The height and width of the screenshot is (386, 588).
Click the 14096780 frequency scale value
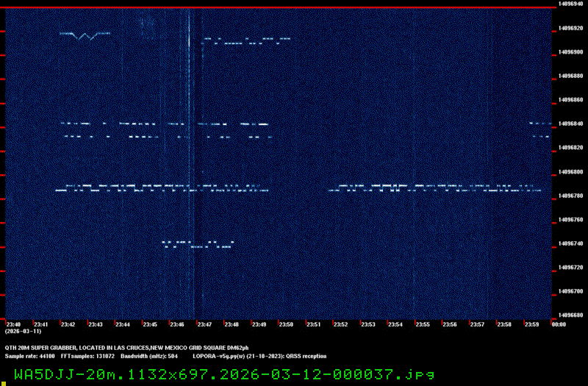pyautogui.click(x=571, y=196)
